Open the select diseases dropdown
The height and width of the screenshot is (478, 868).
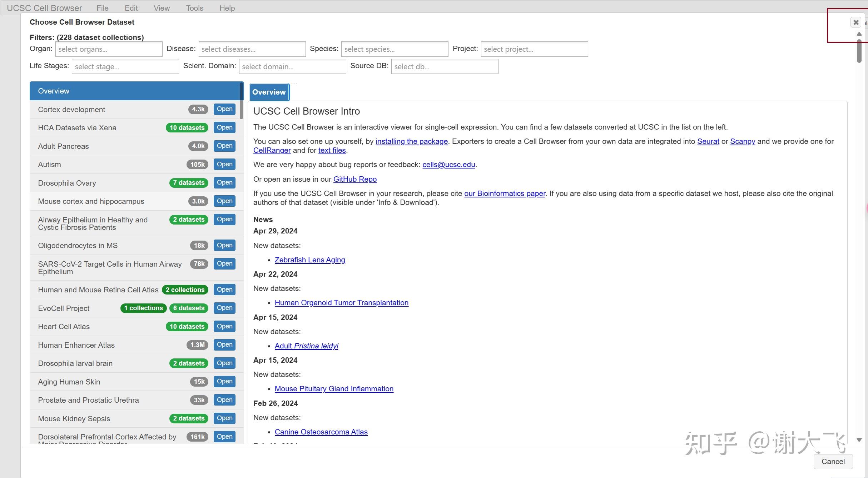pyautogui.click(x=252, y=49)
